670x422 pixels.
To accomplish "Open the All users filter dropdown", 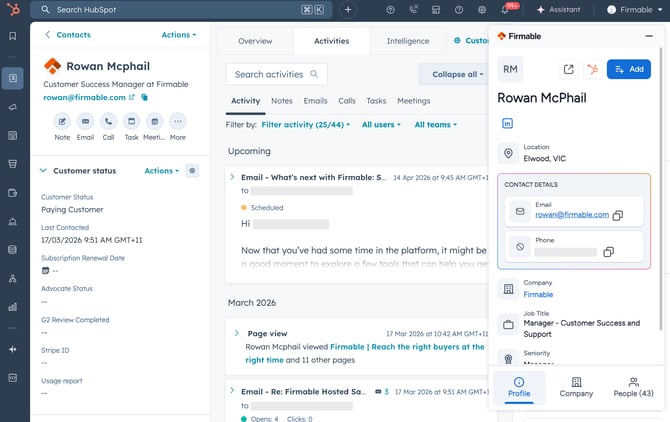I will coord(381,125).
